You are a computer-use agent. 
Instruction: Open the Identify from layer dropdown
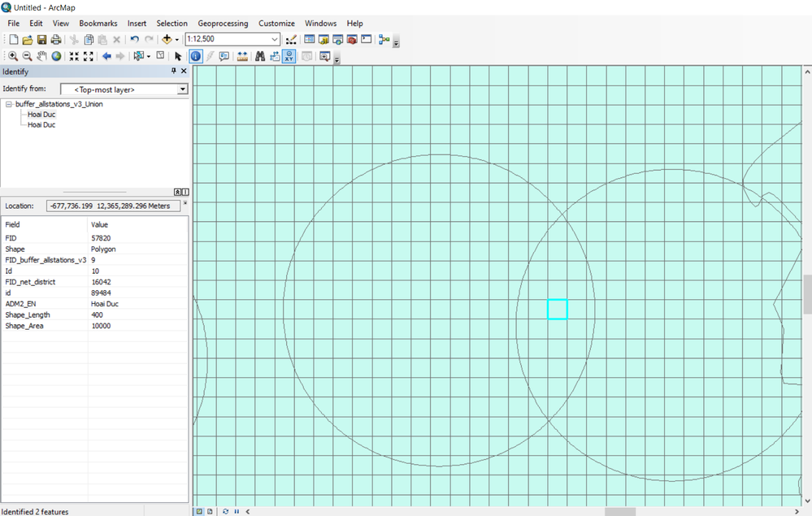(183, 89)
